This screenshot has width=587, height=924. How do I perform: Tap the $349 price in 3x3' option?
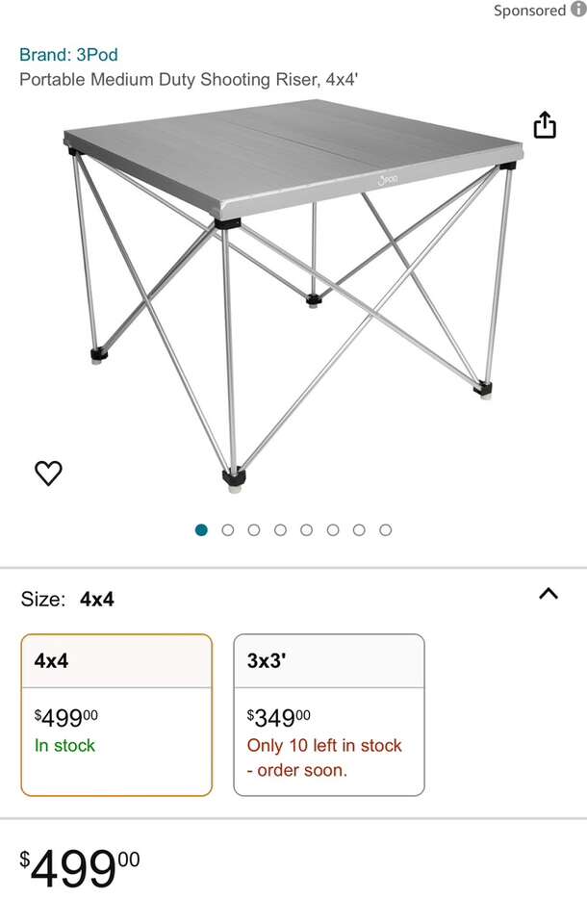point(279,716)
